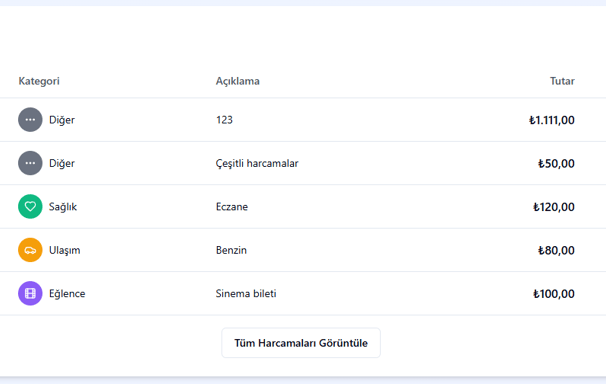Click the gray Diğer icon beside 123
Image resolution: width=606 pixels, height=384 pixels.
(30, 120)
